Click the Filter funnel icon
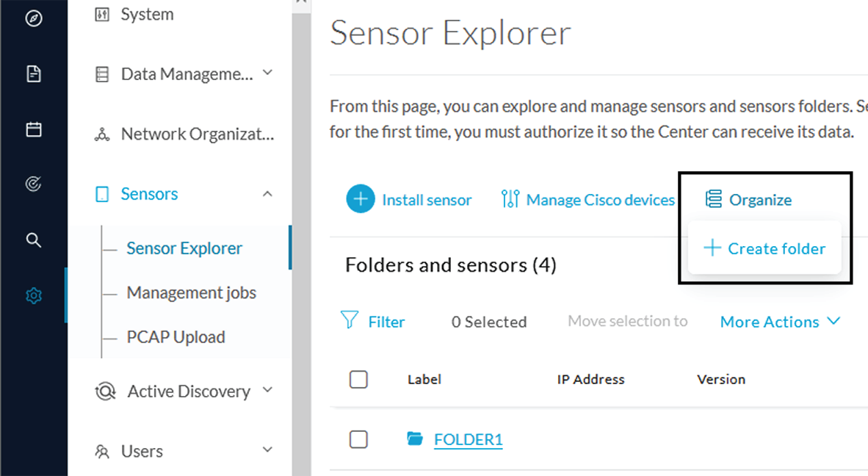868x476 pixels. click(350, 320)
